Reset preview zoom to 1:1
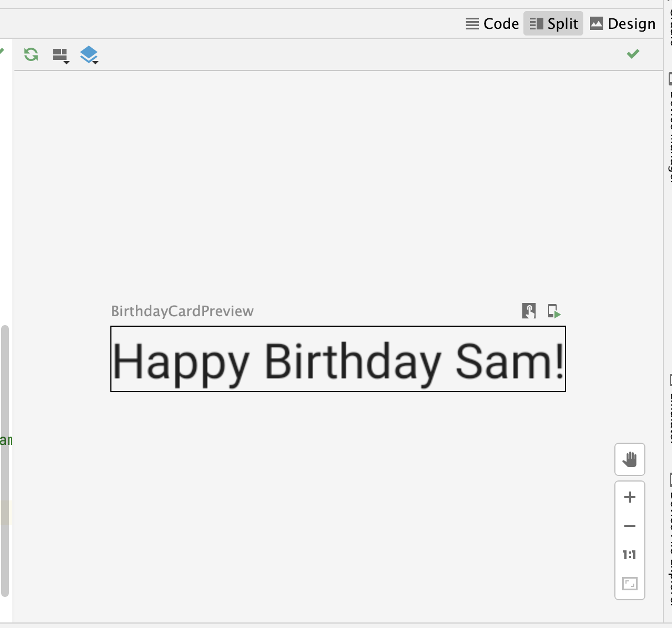The image size is (672, 628). coord(629,555)
